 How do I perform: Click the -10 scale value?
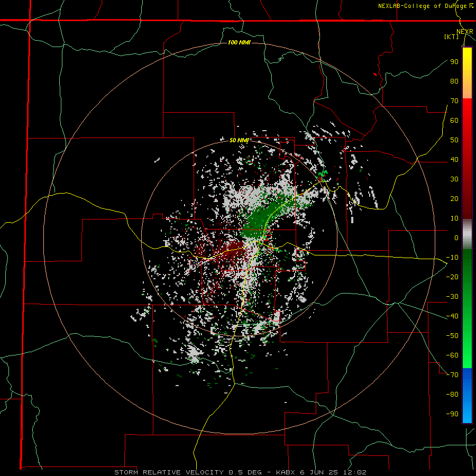click(x=452, y=258)
